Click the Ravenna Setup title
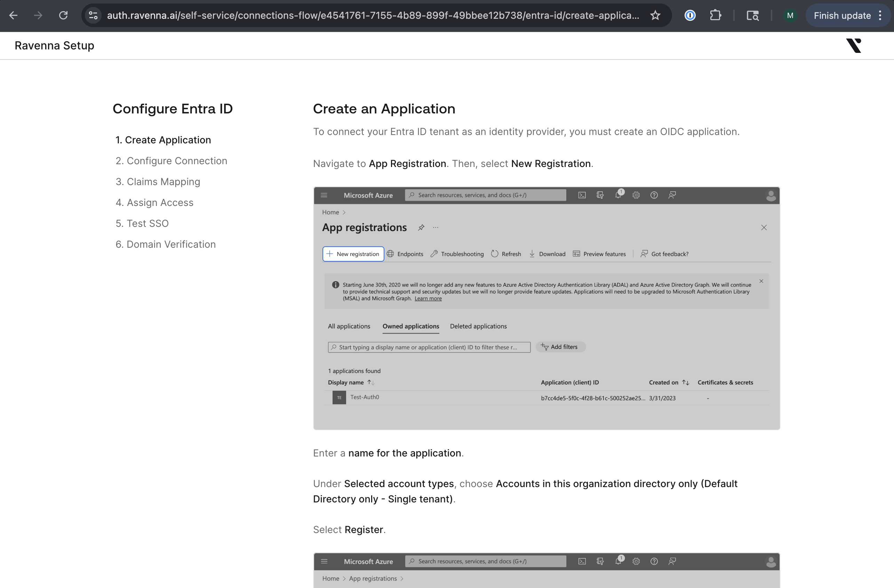 click(x=55, y=46)
